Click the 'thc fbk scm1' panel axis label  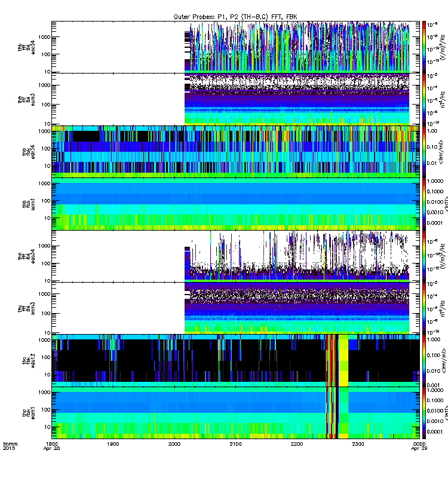pos(28,413)
